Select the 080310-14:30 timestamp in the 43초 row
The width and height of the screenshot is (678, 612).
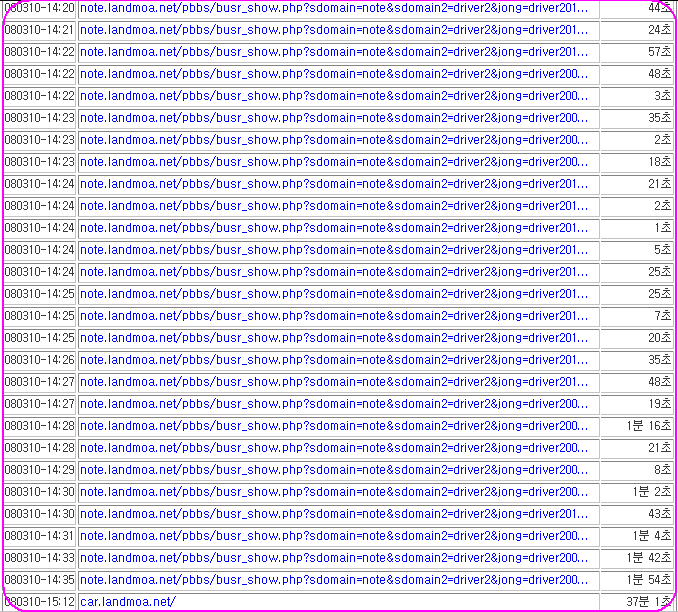point(40,514)
